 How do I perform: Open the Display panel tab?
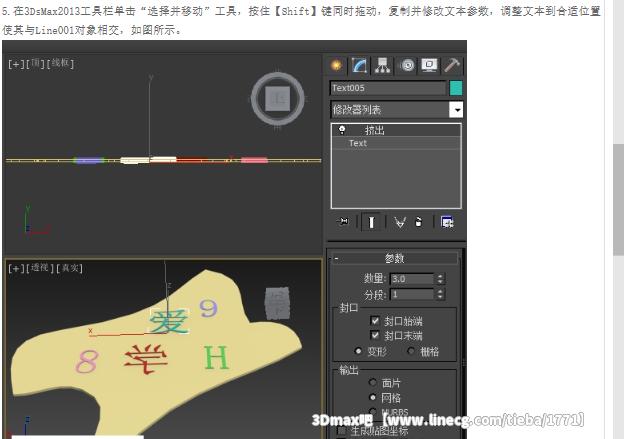pyautogui.click(x=429, y=65)
